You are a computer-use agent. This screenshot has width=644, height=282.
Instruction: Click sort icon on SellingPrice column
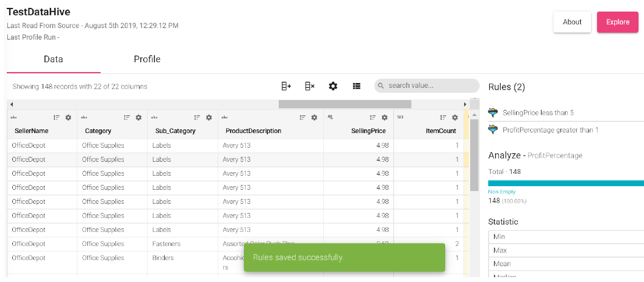(372, 117)
